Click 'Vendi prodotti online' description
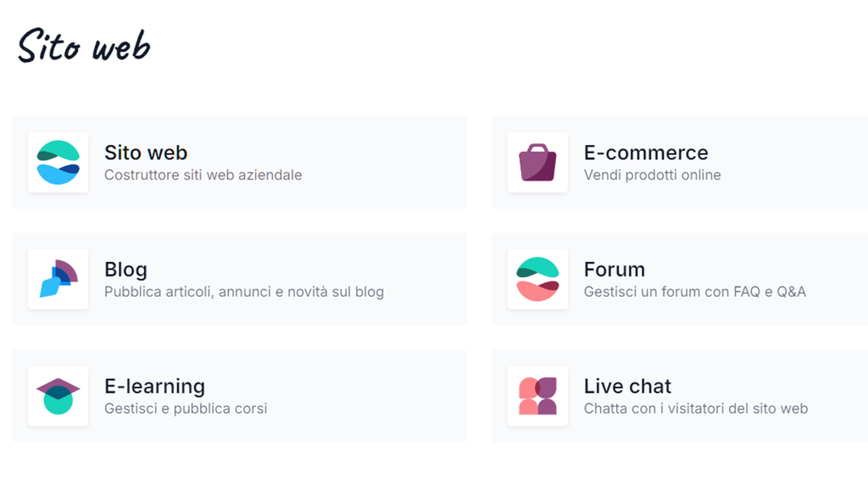 (653, 175)
